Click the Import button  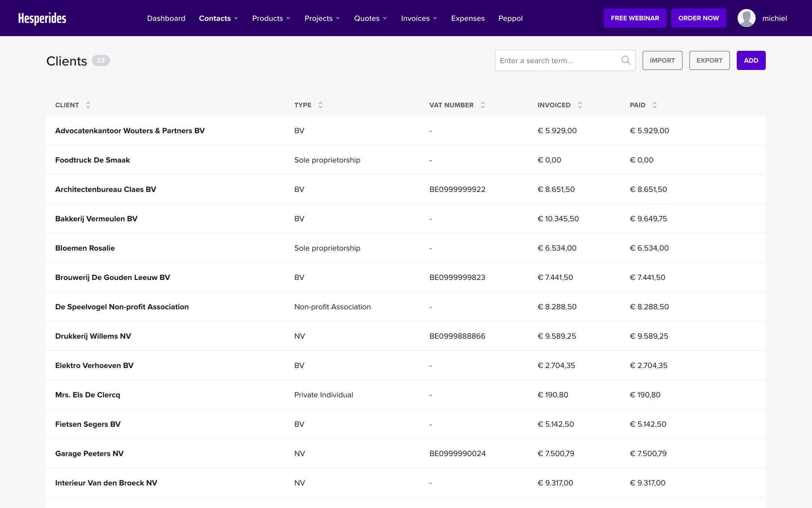coord(662,60)
